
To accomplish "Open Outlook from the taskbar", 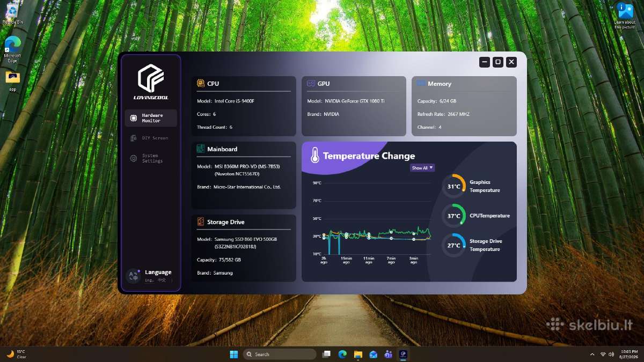I will click(373, 354).
